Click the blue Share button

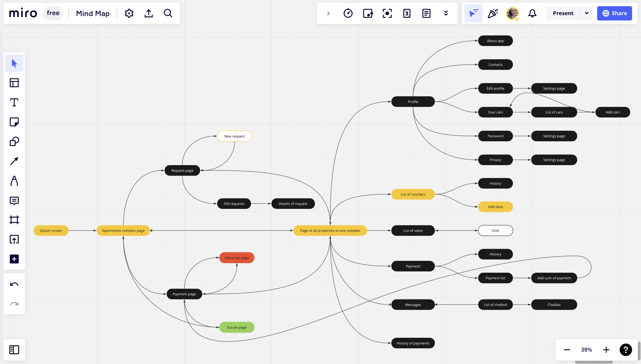pos(614,13)
